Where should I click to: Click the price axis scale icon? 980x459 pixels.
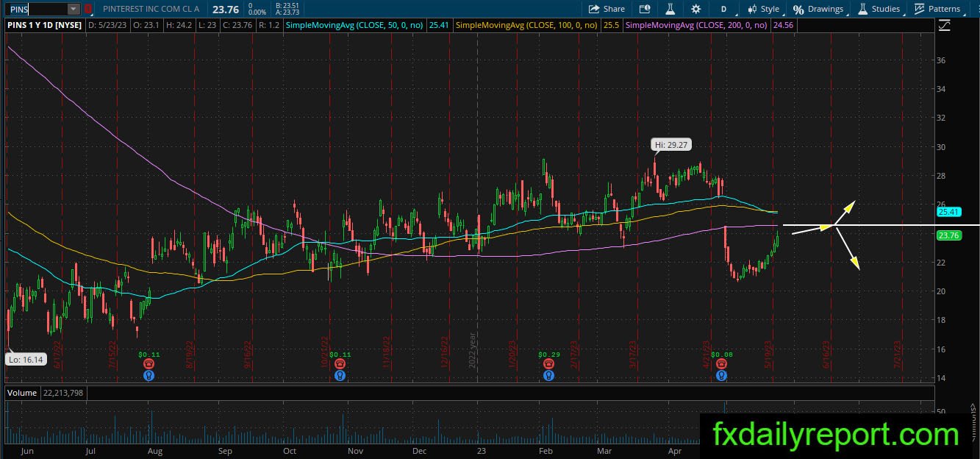click(x=945, y=25)
